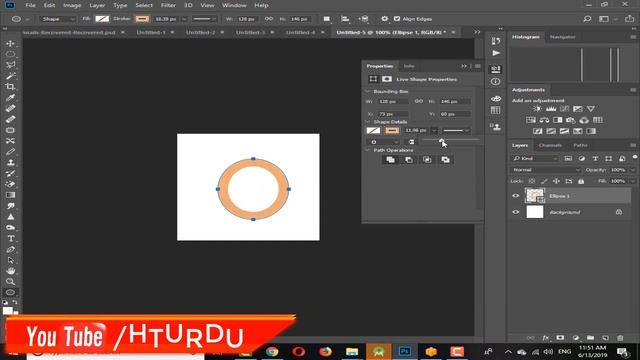The width and height of the screenshot is (640, 360).
Task: Open the Normal blend mode dropdown
Action: click(x=545, y=170)
